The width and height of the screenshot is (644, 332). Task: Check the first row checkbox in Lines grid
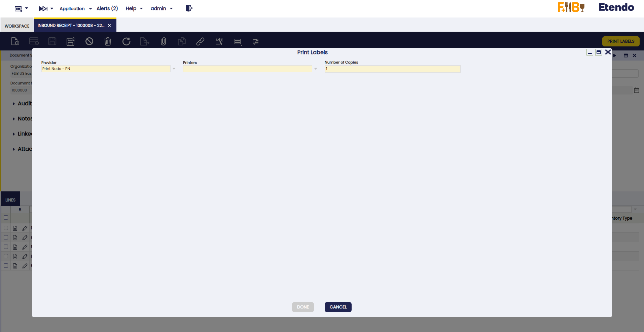[6, 228]
